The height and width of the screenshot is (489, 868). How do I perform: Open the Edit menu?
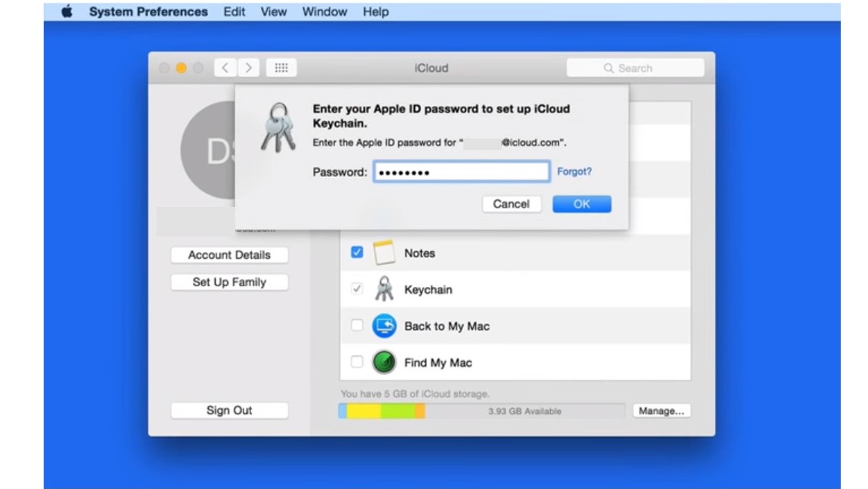pyautogui.click(x=234, y=12)
